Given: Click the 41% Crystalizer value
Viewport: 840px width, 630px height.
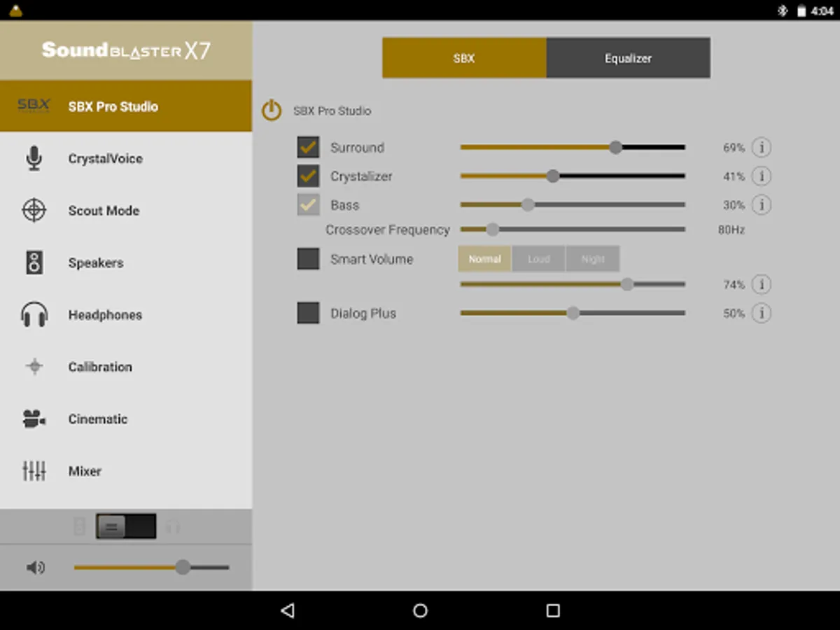Looking at the screenshot, I should tap(734, 176).
